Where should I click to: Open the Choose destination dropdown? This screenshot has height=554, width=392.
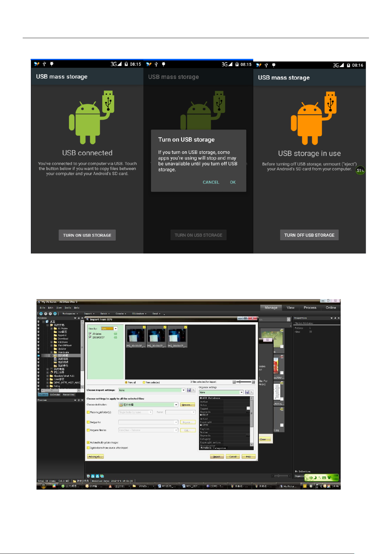click(x=176, y=405)
